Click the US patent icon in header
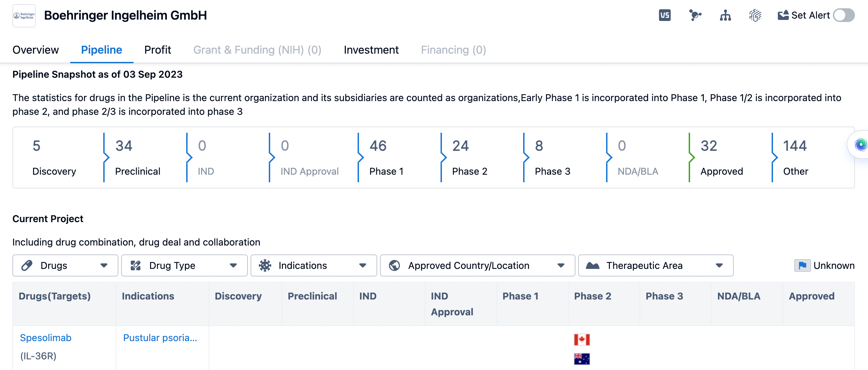The height and width of the screenshot is (370, 868). pyautogui.click(x=665, y=15)
